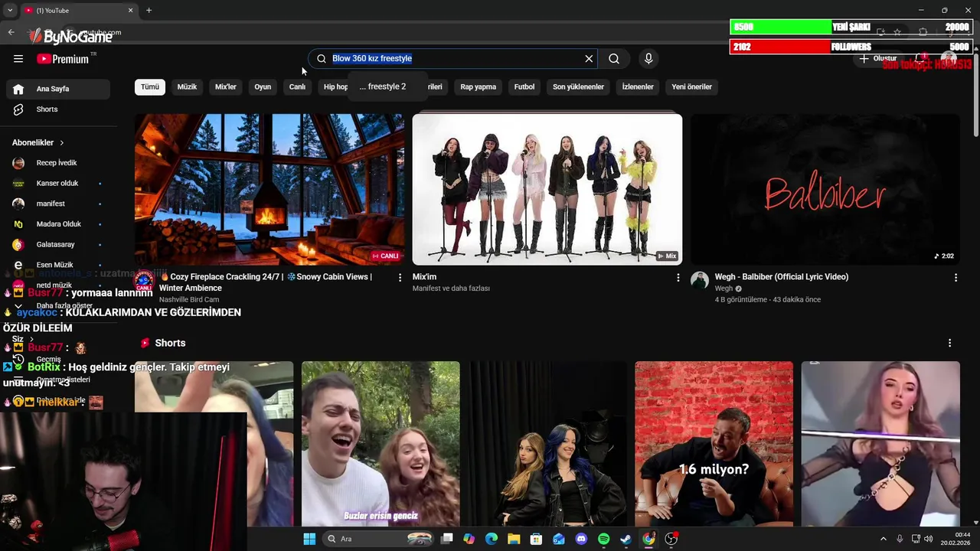Image resolution: width=980 pixels, height=551 pixels.
Task: Select the Mix'ler filter chip
Action: point(226,87)
